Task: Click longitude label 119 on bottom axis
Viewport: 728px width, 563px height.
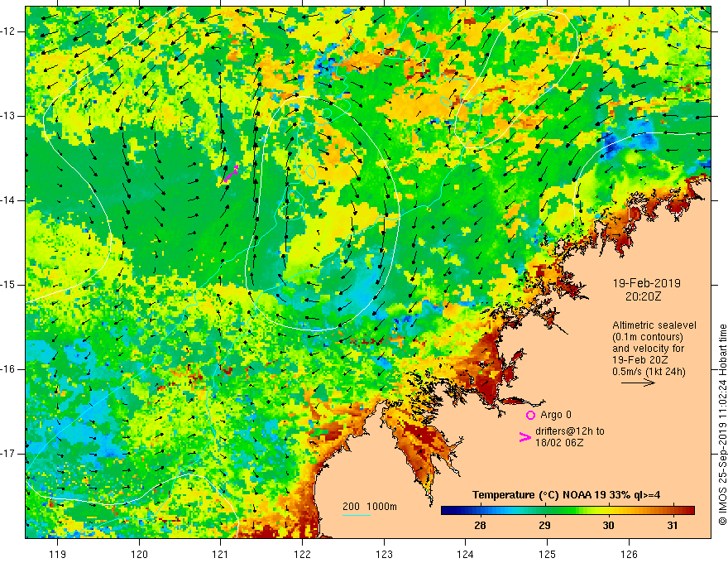Action: point(58,554)
